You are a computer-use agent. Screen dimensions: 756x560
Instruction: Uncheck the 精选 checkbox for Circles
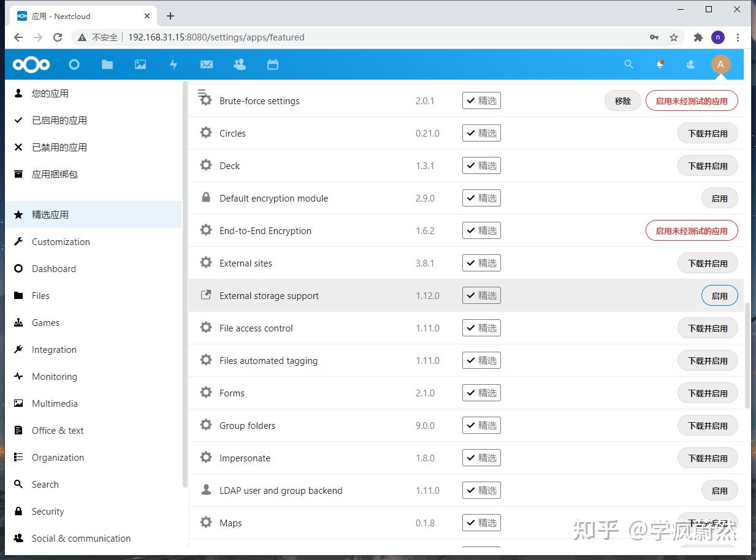tap(481, 133)
